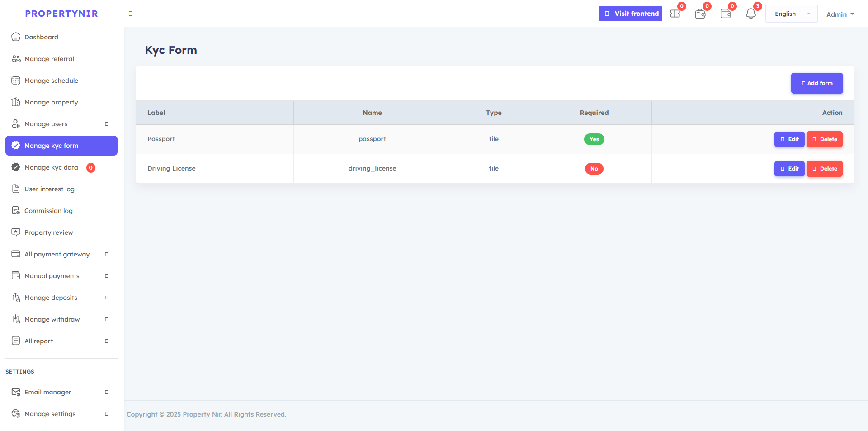868x431 pixels.
Task: Edit the Passport form row
Action: tap(789, 139)
